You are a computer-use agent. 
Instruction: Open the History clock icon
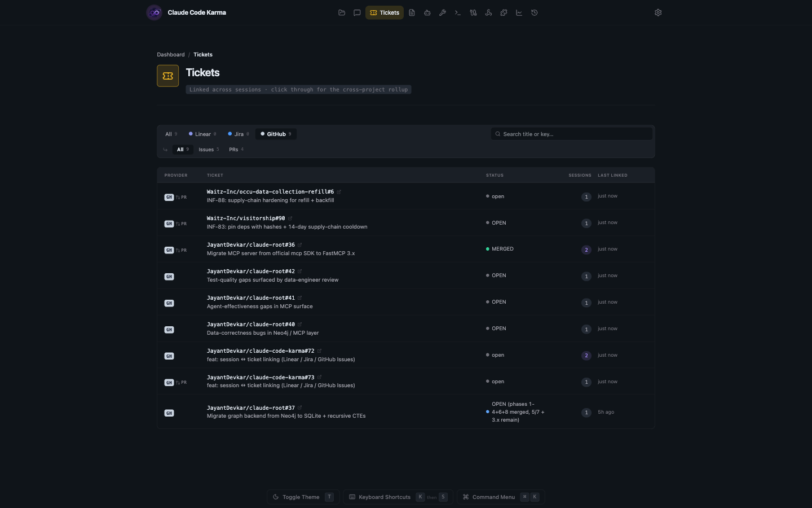535,12
